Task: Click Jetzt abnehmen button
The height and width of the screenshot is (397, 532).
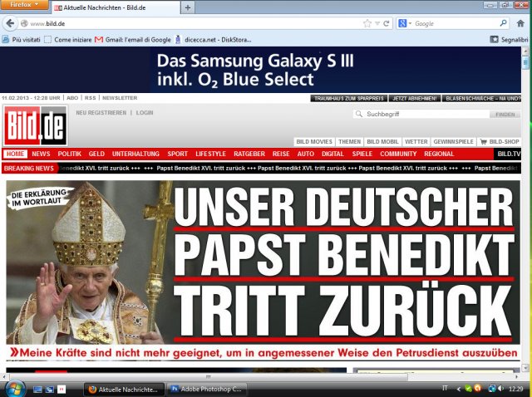Action: click(x=415, y=98)
